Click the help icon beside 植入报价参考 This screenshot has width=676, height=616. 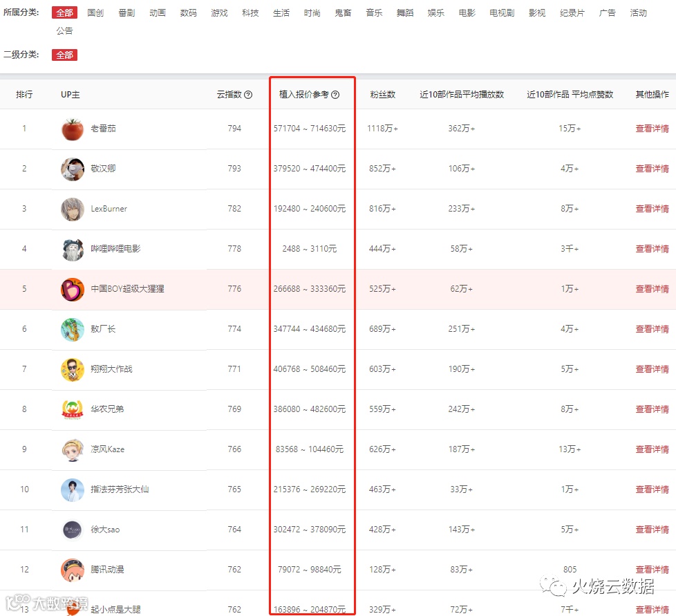(x=335, y=95)
